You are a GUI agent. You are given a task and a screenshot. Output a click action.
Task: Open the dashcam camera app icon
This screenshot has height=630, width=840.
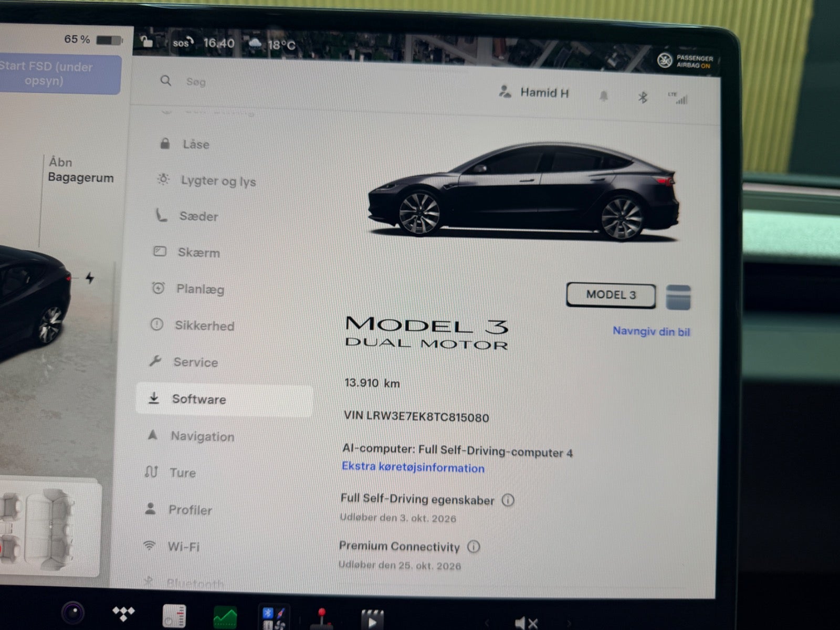(x=73, y=613)
